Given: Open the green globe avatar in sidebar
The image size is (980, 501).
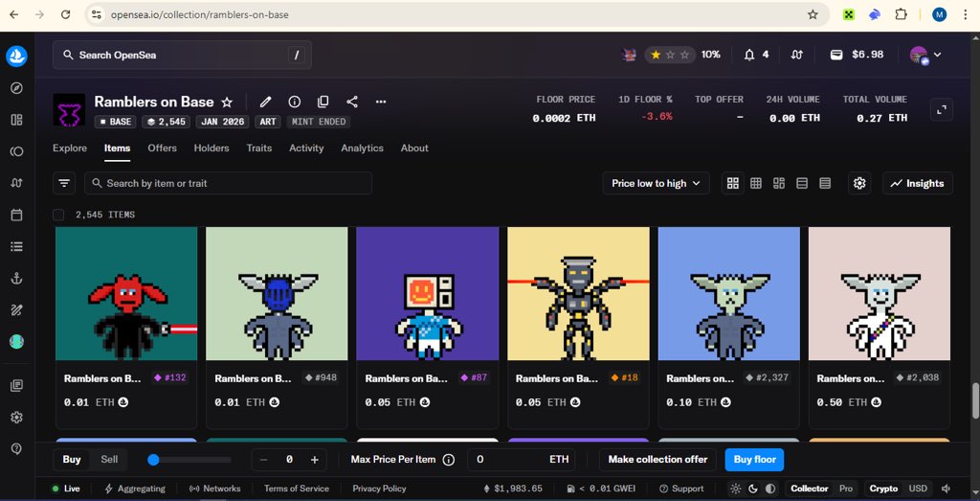Looking at the screenshot, I should [17, 342].
